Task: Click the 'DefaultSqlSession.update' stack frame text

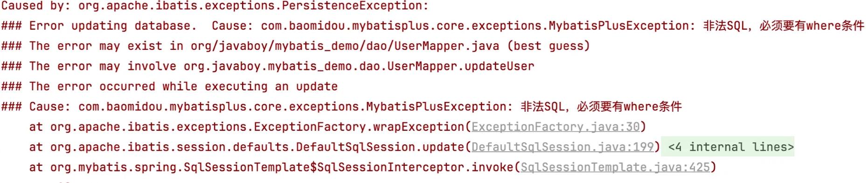Action: pyautogui.click(x=380, y=147)
